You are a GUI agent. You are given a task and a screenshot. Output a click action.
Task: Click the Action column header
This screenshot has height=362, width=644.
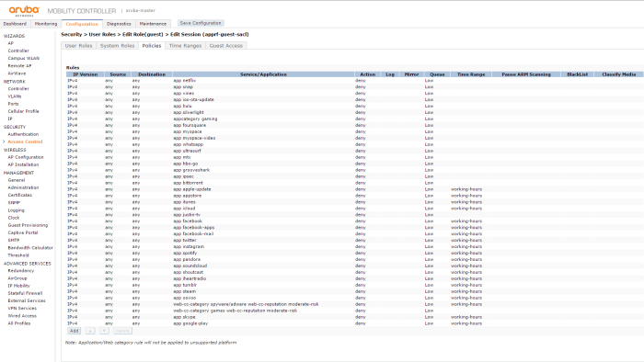[368, 74]
